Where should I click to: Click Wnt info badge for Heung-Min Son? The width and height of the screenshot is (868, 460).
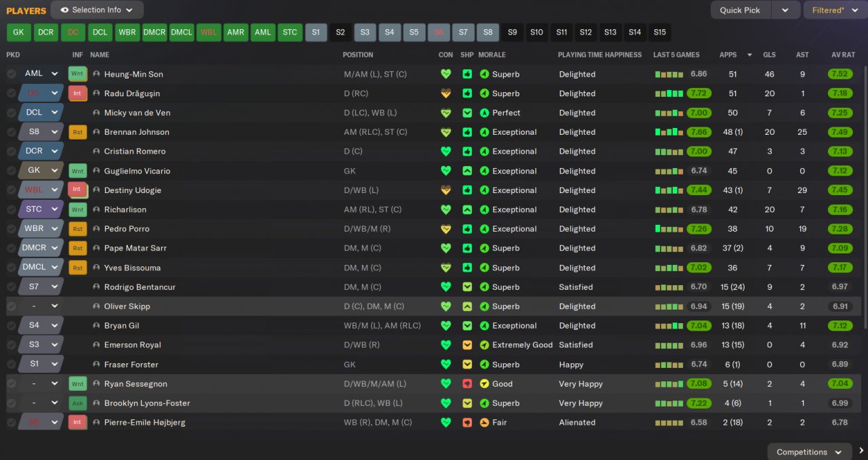pos(77,74)
